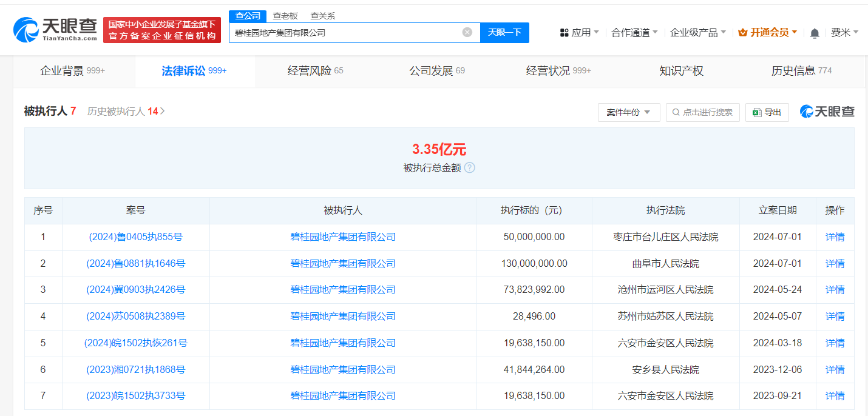Image resolution: width=868 pixels, height=416 pixels.
Task: Click 碧桂园地产集团有限公司 in row 3
Action: tap(342, 290)
